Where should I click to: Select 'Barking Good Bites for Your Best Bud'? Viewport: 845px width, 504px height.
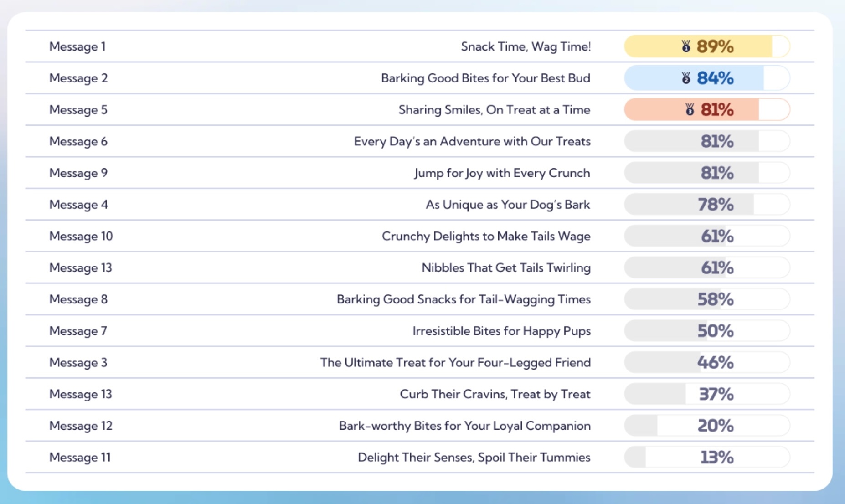[485, 78]
